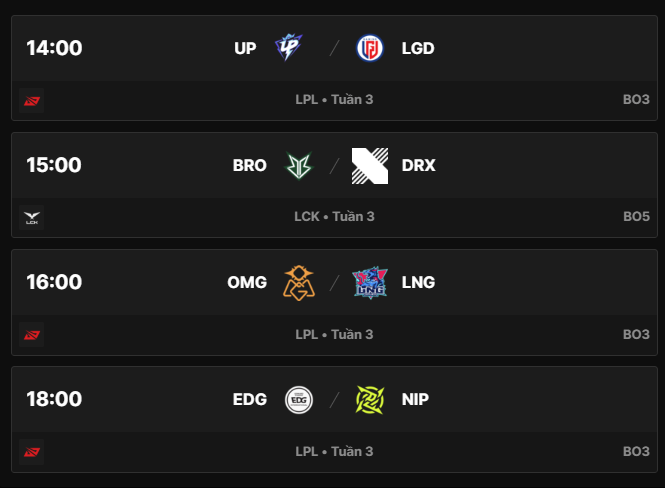
Task: Select the OMG team logo
Action: pyautogui.click(x=298, y=282)
